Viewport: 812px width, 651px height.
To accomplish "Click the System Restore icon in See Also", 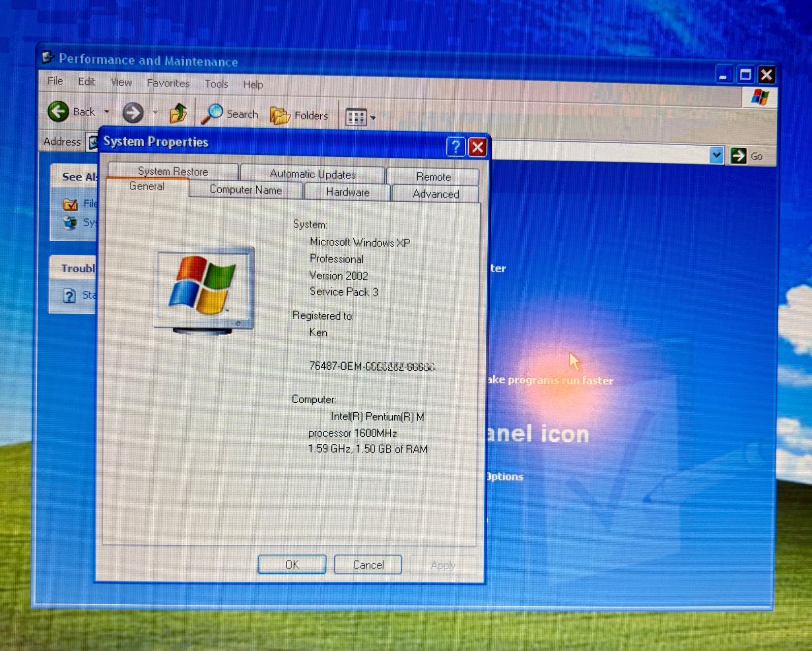I will tap(70, 222).
